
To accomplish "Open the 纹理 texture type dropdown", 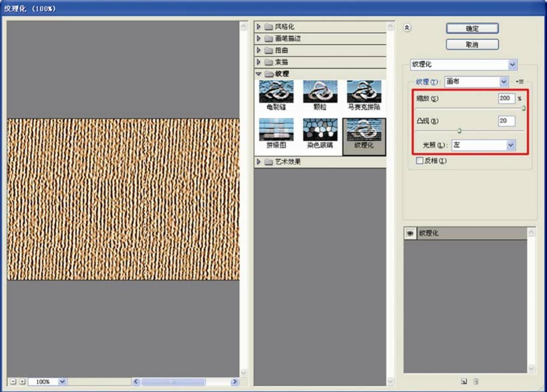I will (504, 82).
